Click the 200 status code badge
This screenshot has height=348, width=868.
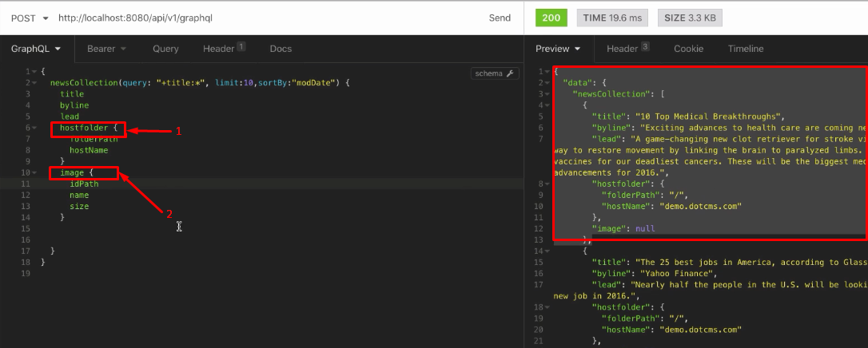coord(551,18)
